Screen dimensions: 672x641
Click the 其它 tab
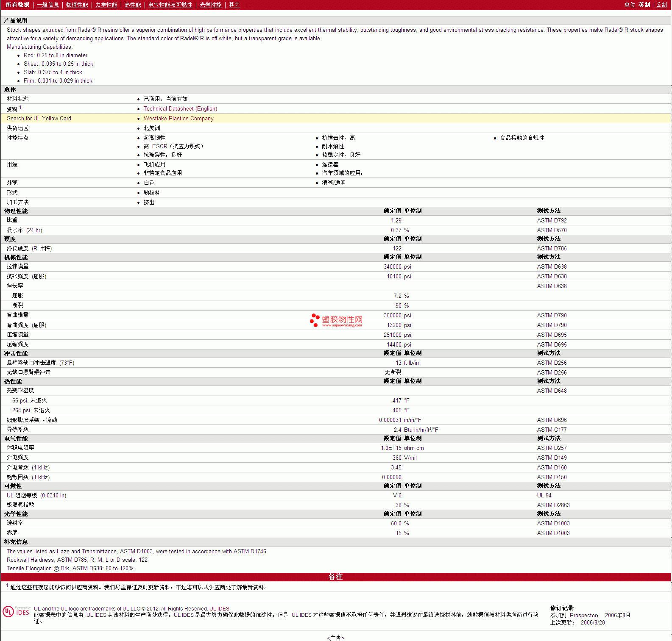click(x=234, y=5)
